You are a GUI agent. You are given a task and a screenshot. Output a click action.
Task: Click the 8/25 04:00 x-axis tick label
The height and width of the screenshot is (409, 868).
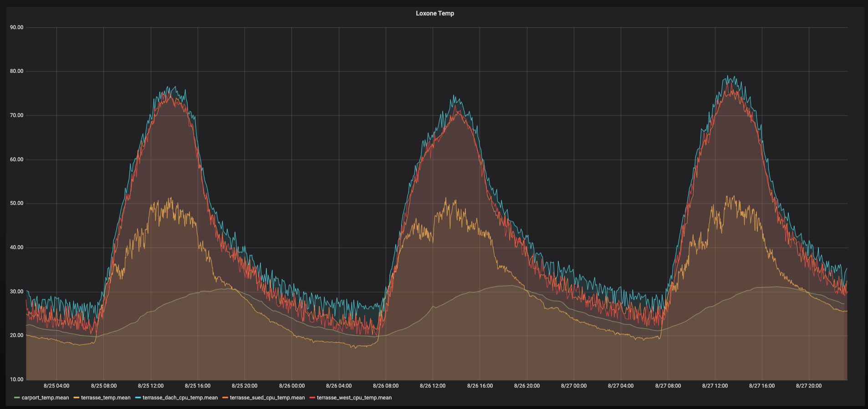[x=56, y=386]
